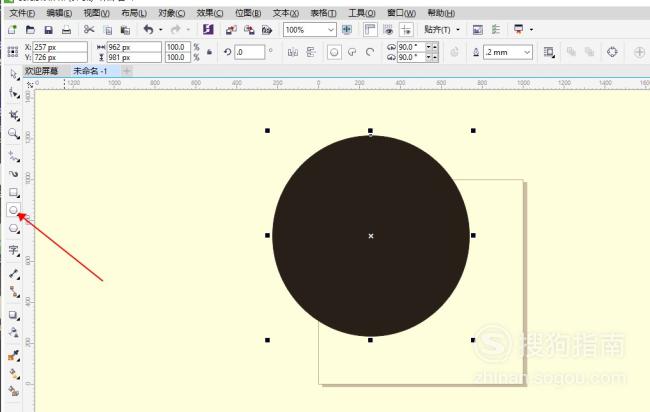The width and height of the screenshot is (650, 412).
Task: Select the Transparency tool
Action: tap(14, 332)
